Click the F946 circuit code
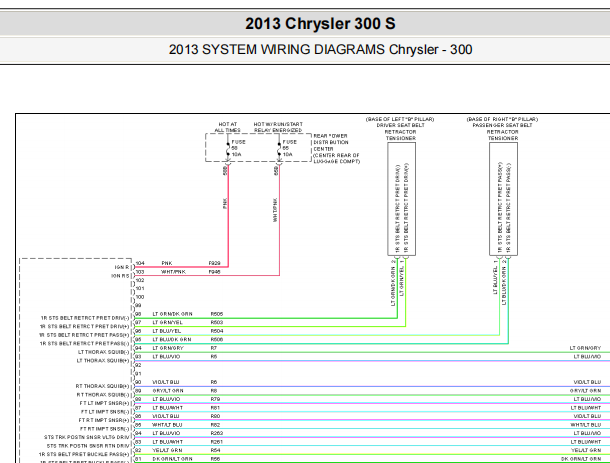 tap(215, 272)
